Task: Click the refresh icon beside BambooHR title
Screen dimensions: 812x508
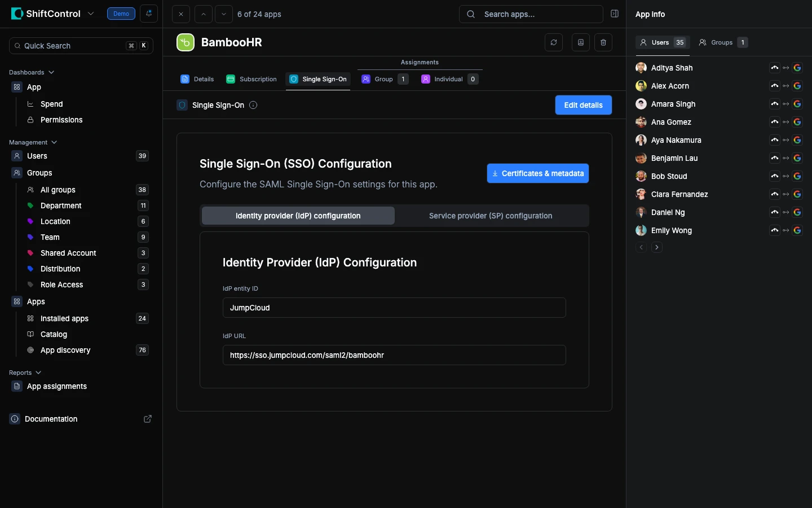Action: click(x=554, y=42)
